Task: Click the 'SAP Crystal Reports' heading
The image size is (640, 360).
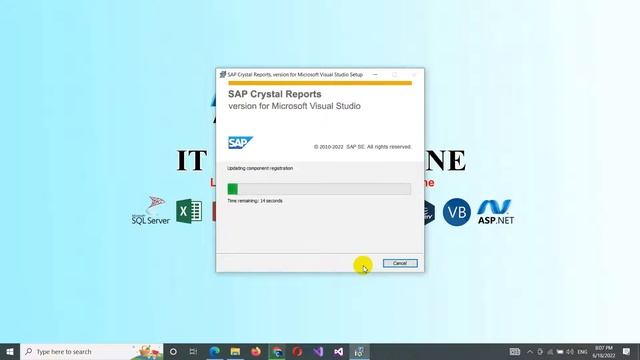Action: [275, 94]
